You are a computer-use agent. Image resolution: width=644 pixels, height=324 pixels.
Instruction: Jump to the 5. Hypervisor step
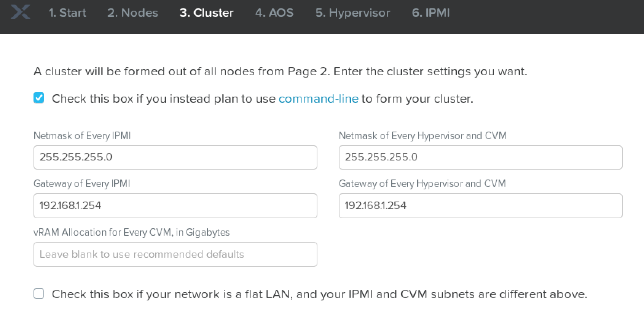pyautogui.click(x=352, y=13)
